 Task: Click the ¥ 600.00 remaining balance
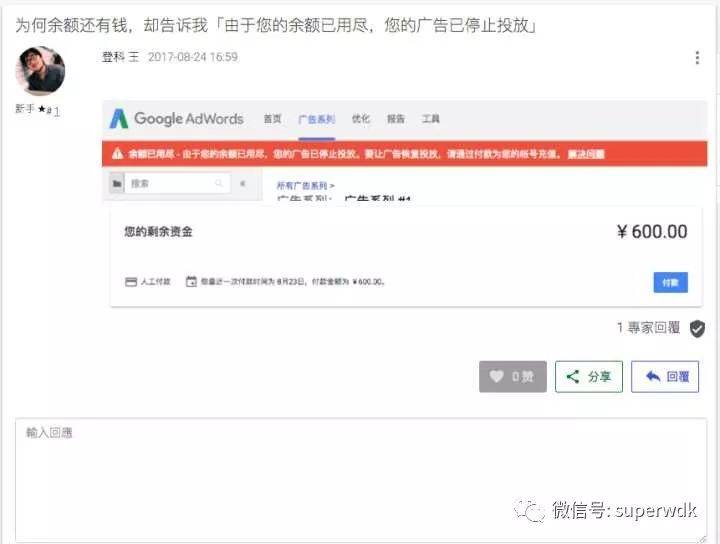tap(652, 232)
